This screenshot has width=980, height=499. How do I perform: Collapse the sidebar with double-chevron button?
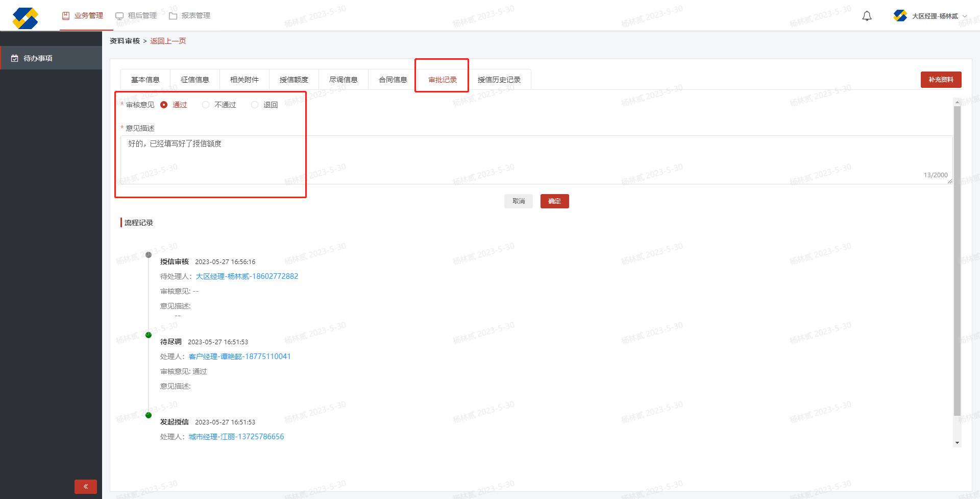click(x=86, y=486)
